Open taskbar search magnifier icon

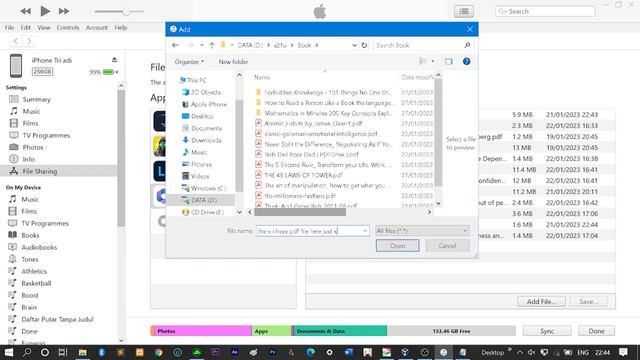coord(27,352)
